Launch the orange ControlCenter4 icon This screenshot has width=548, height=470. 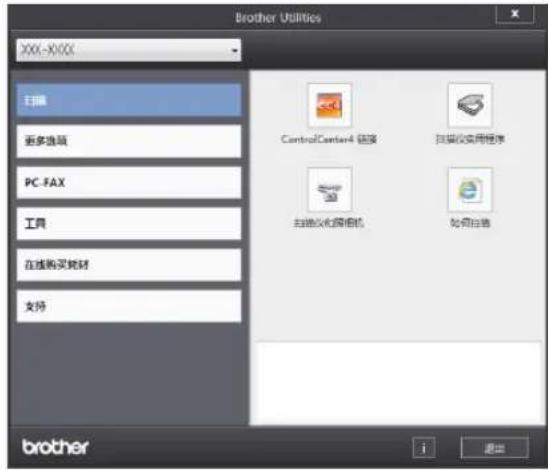click(329, 105)
